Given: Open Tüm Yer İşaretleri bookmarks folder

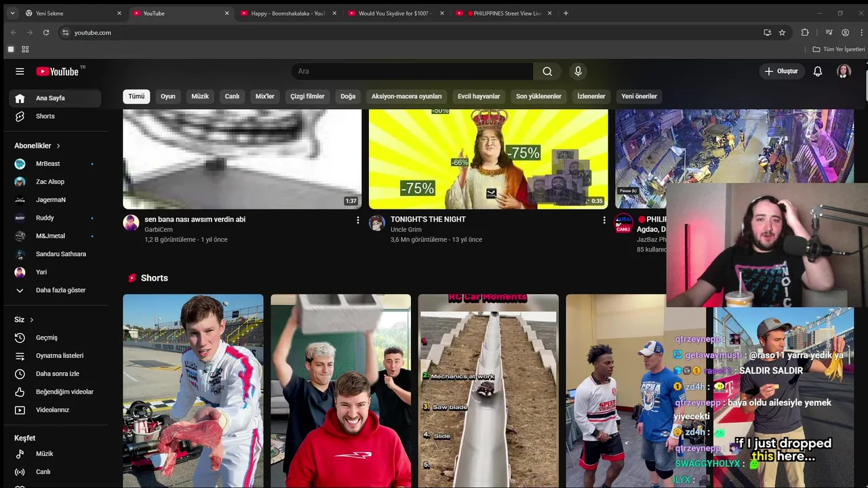Looking at the screenshot, I should click(x=839, y=49).
